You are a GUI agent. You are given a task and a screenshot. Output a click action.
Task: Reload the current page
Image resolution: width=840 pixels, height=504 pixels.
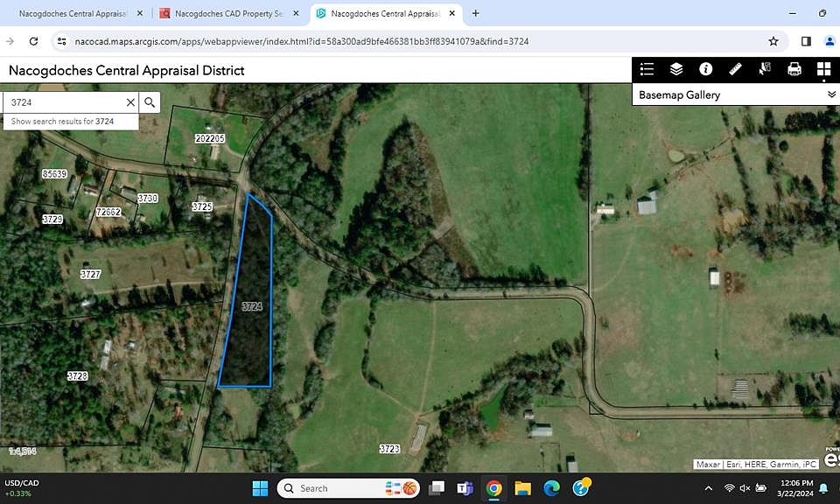[34, 41]
